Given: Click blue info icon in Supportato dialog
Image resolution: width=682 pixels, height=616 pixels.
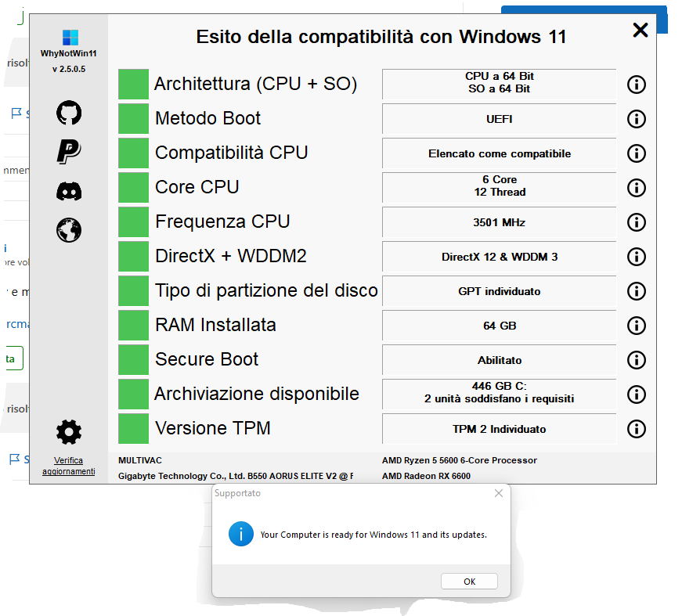Looking at the screenshot, I should click(x=241, y=534).
